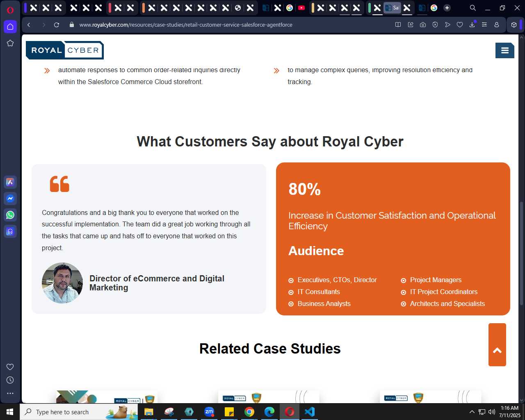Open the extensions cube icon
Screen dimensions: 525x420
pyautogui.click(x=514, y=25)
